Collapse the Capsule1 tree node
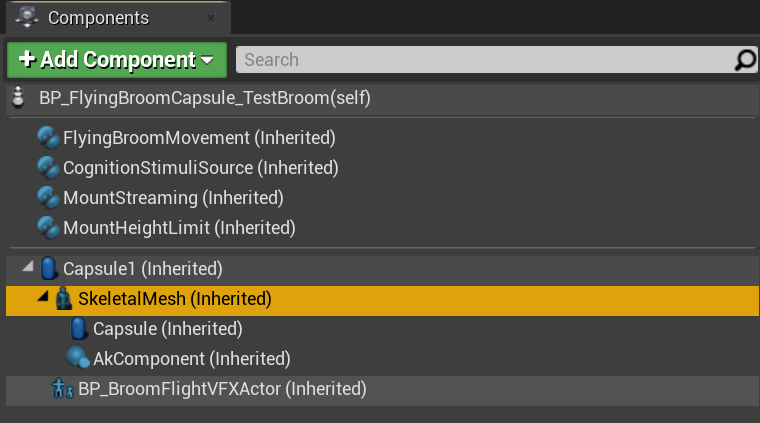 27,268
